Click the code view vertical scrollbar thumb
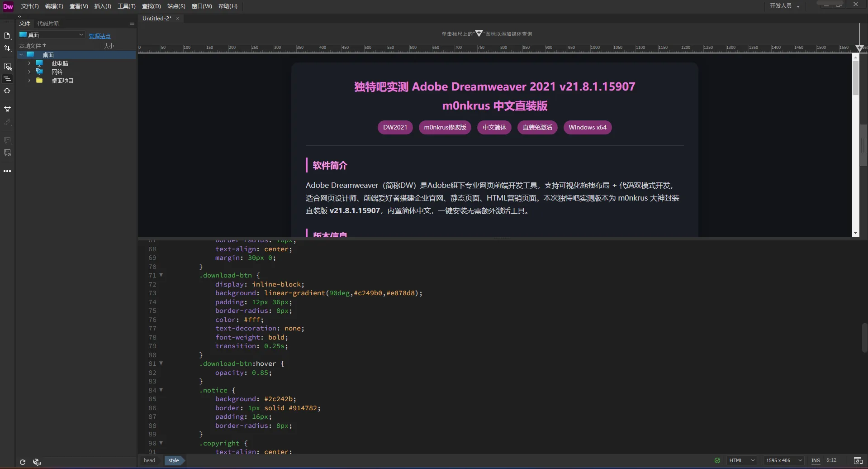The width and height of the screenshot is (868, 469). click(864, 337)
